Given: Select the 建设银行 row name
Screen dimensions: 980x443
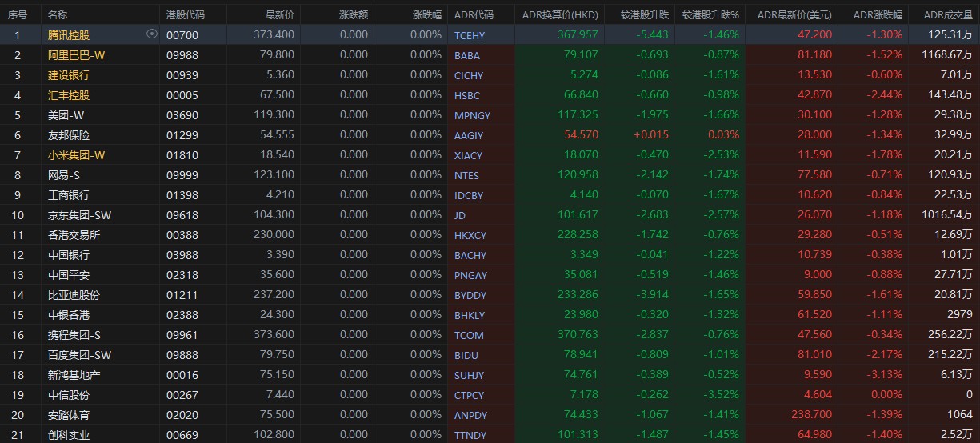Looking at the screenshot, I should point(69,75).
